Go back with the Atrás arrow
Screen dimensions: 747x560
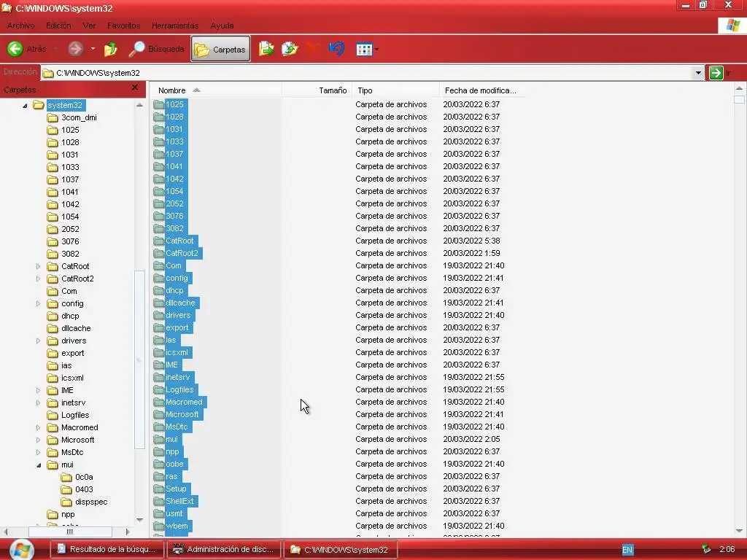point(15,49)
